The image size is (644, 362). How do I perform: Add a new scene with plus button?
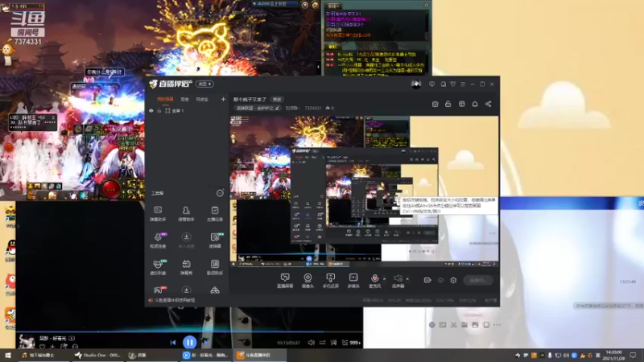pos(223,99)
